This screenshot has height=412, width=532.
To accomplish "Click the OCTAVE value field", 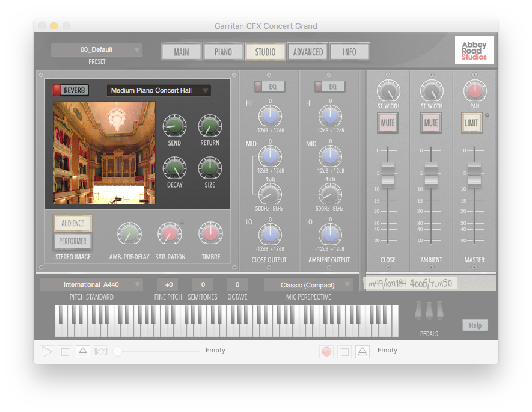I will click(x=237, y=284).
